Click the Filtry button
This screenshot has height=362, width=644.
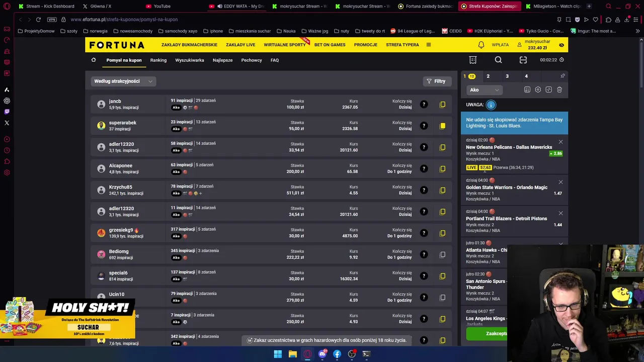[436, 81]
